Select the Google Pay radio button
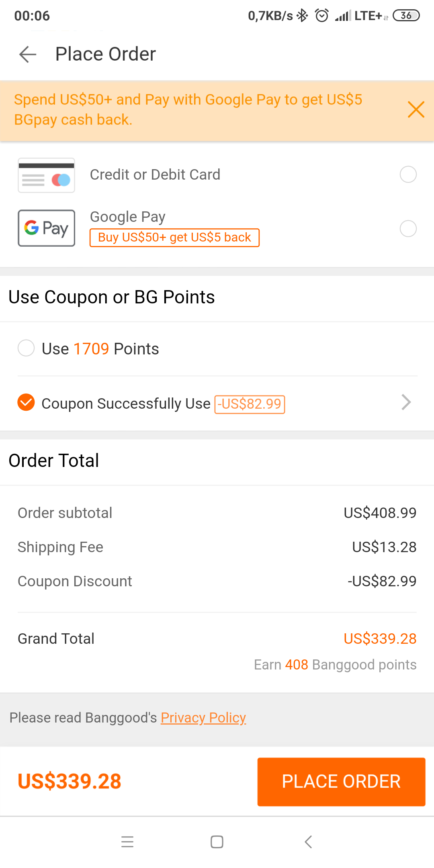Image resolution: width=434 pixels, height=868 pixels. coord(408,229)
